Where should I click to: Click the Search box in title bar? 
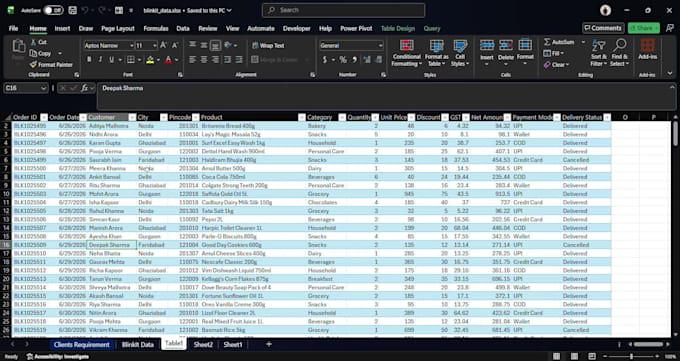[343, 10]
